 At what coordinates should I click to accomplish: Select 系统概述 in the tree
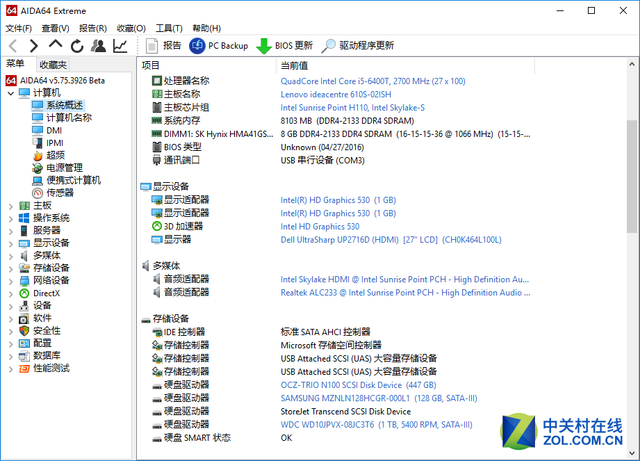tap(64, 105)
